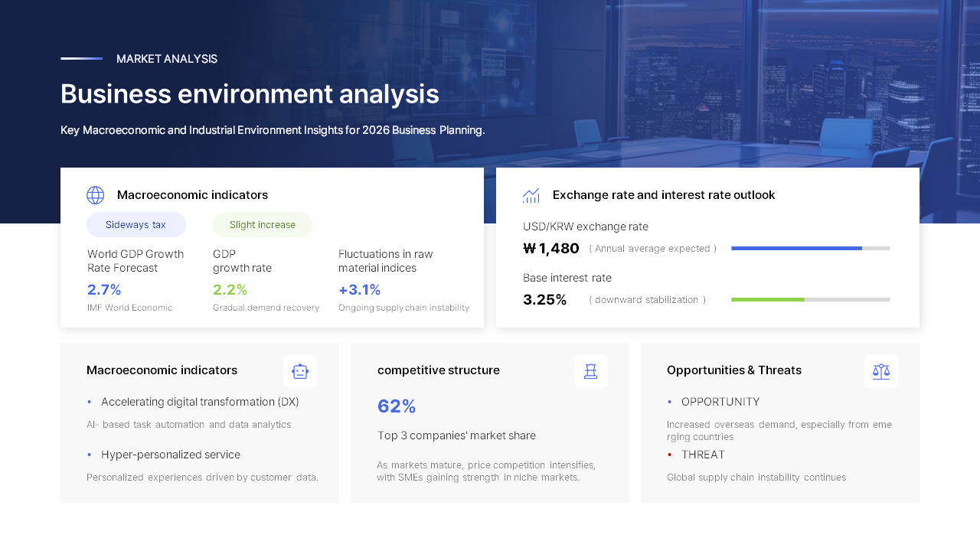
Task: Click the globe icon beside Macroeconomic indicators
Action: click(95, 195)
